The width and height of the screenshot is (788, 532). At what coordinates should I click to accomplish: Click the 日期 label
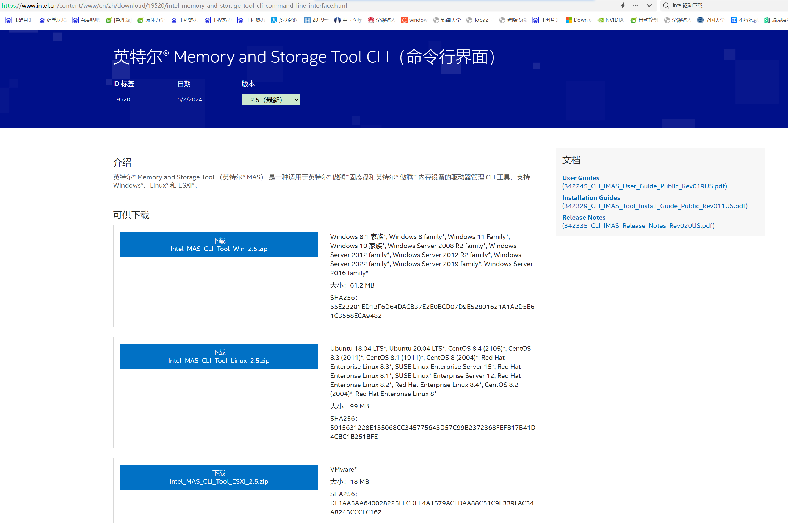coord(184,84)
